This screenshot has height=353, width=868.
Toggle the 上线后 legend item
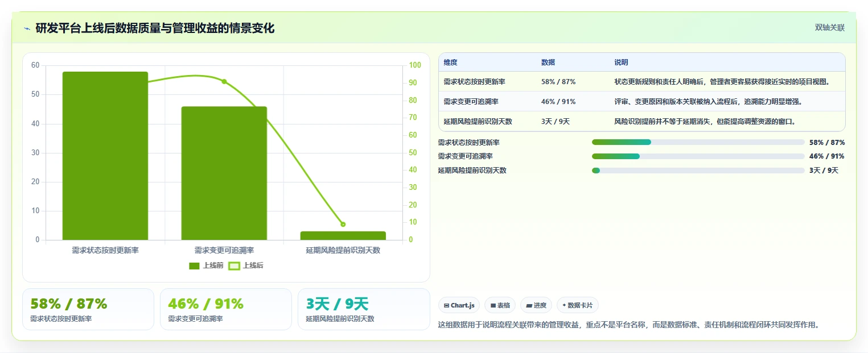246,265
